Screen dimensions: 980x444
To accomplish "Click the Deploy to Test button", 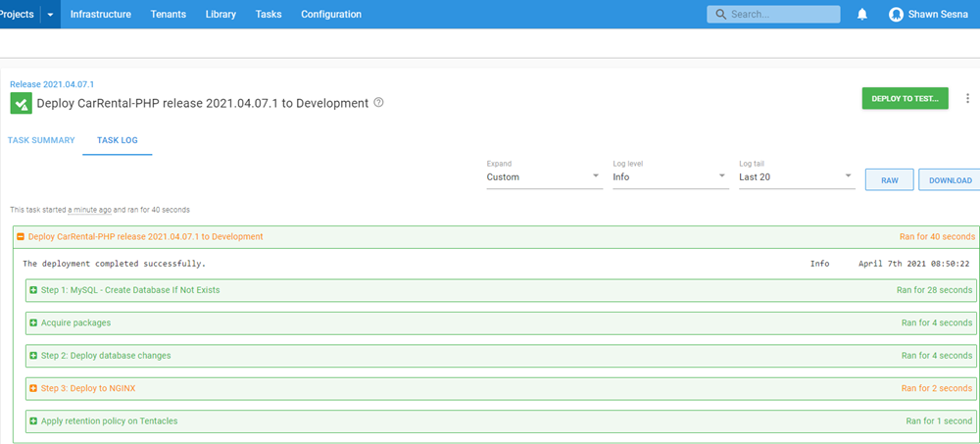I will click(x=905, y=98).
